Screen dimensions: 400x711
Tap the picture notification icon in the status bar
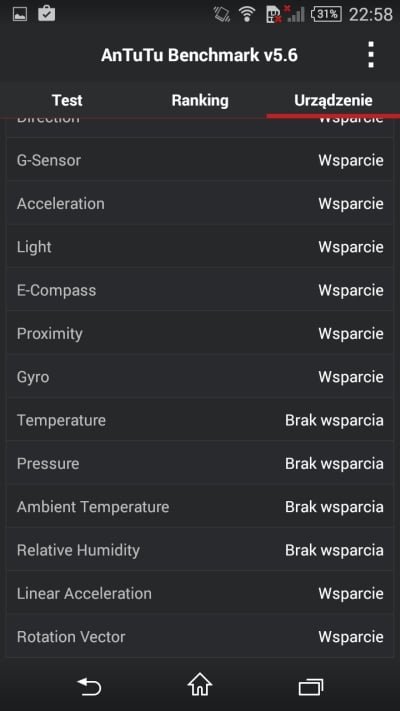point(20,15)
